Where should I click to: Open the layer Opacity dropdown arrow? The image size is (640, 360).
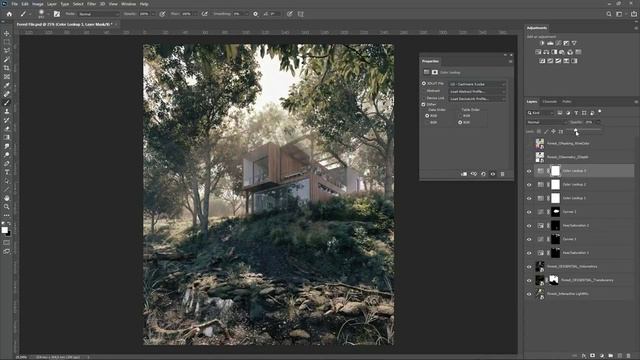click(598, 122)
